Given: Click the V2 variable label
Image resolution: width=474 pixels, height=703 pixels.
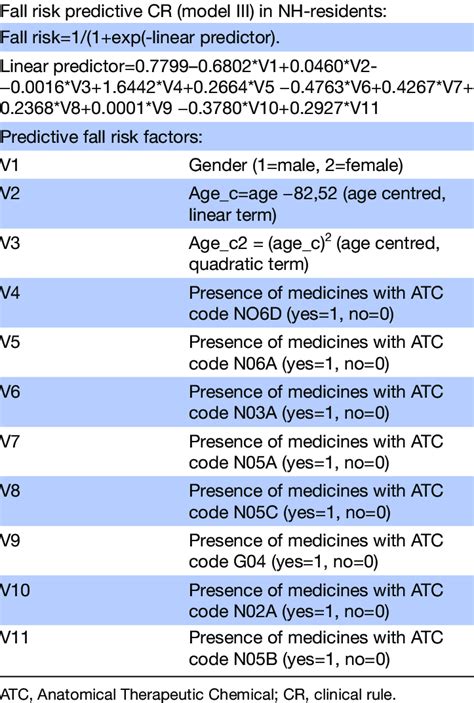Looking at the screenshot, I should coord(10,193).
